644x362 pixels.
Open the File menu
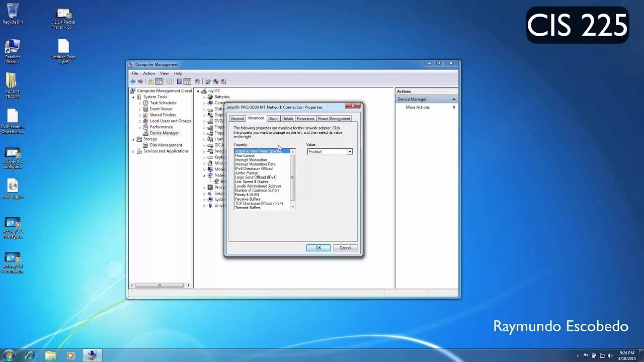point(135,73)
